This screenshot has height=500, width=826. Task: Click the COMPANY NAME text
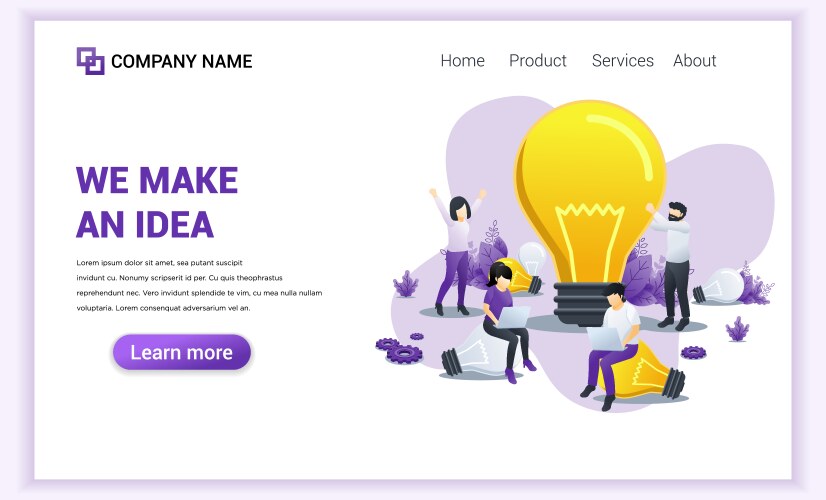click(182, 62)
